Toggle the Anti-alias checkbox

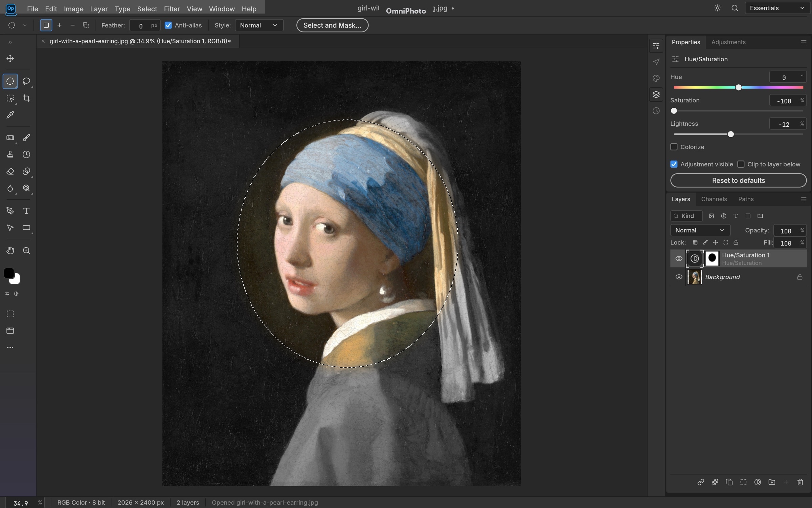168,25
